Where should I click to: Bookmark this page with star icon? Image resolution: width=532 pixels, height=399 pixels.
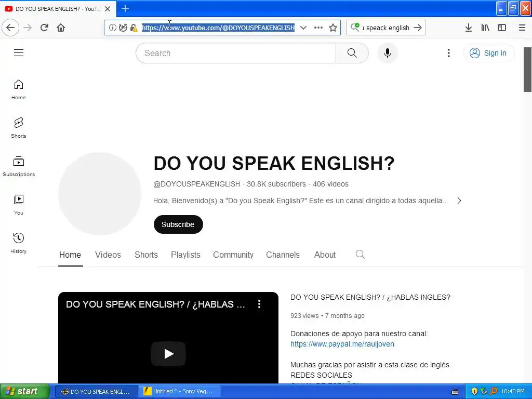(x=333, y=28)
